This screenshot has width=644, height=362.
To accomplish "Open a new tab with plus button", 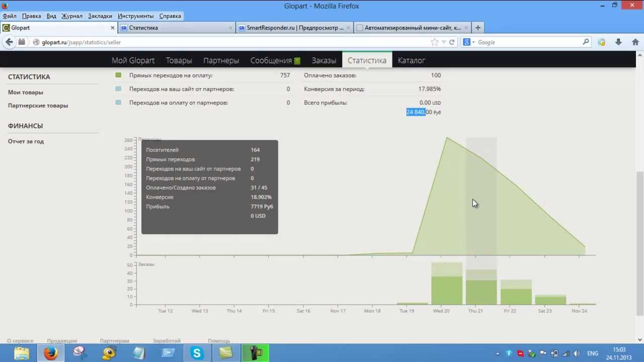I will click(477, 28).
